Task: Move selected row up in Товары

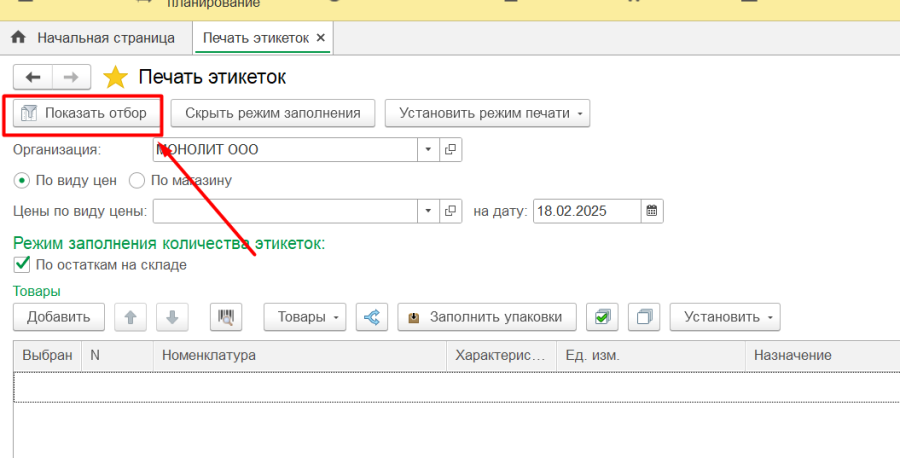Action: 130,317
